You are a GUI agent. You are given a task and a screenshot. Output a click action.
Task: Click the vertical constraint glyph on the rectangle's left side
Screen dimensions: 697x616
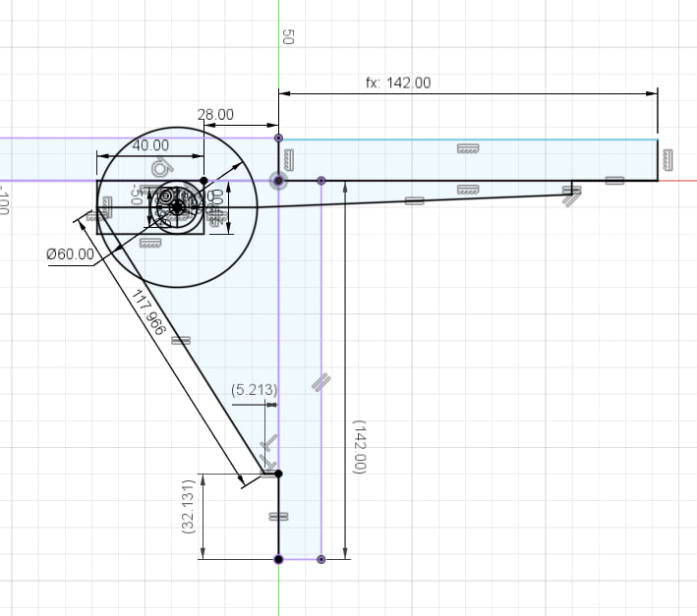click(x=107, y=207)
